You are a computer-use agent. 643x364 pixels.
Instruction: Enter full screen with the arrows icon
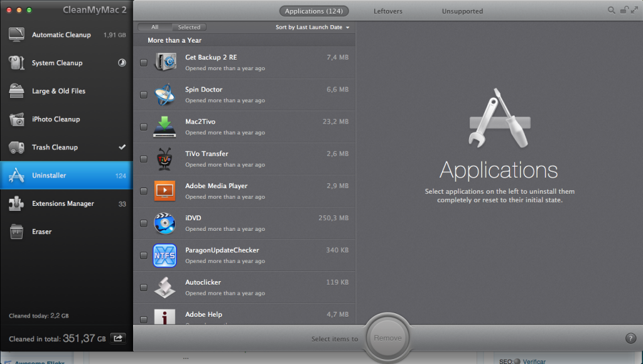[634, 10]
